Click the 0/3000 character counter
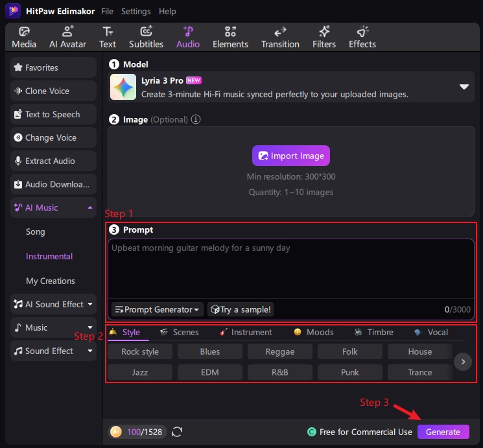 pos(458,309)
